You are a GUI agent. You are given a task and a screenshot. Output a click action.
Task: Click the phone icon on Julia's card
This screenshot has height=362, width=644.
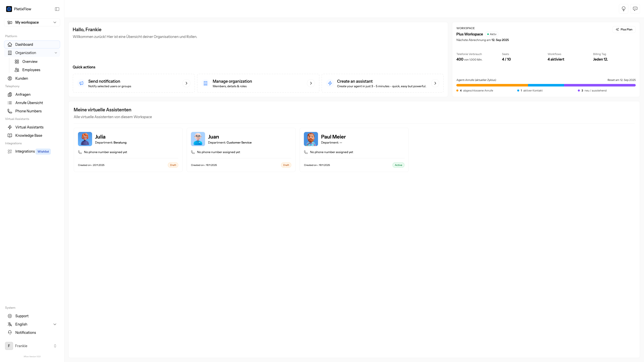[x=80, y=152]
